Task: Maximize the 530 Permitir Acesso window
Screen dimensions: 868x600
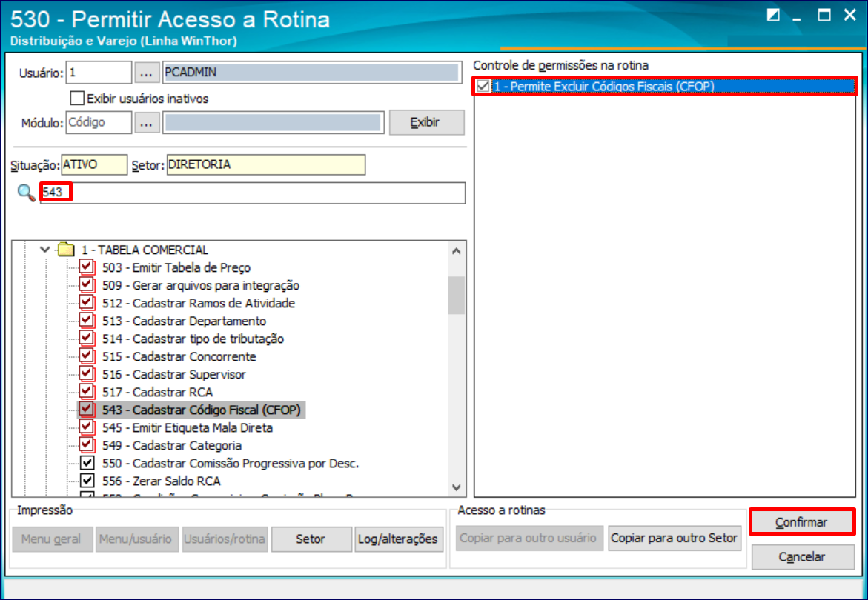Action: pyautogui.click(x=824, y=15)
